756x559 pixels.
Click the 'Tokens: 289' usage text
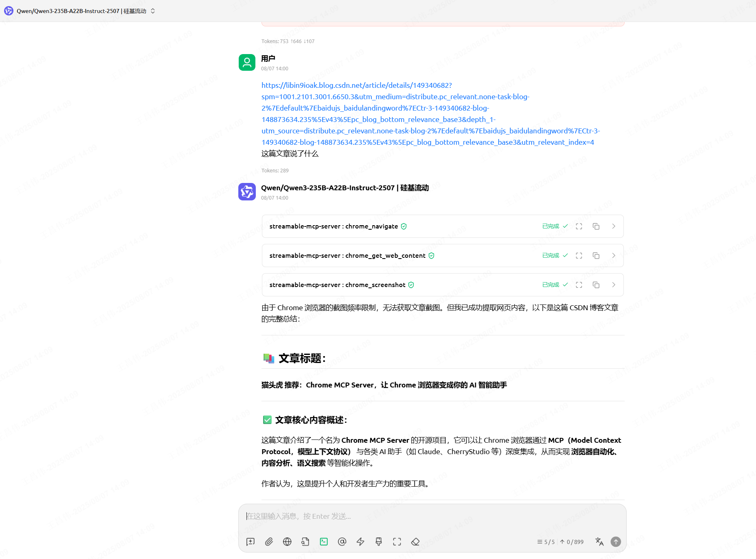(275, 171)
